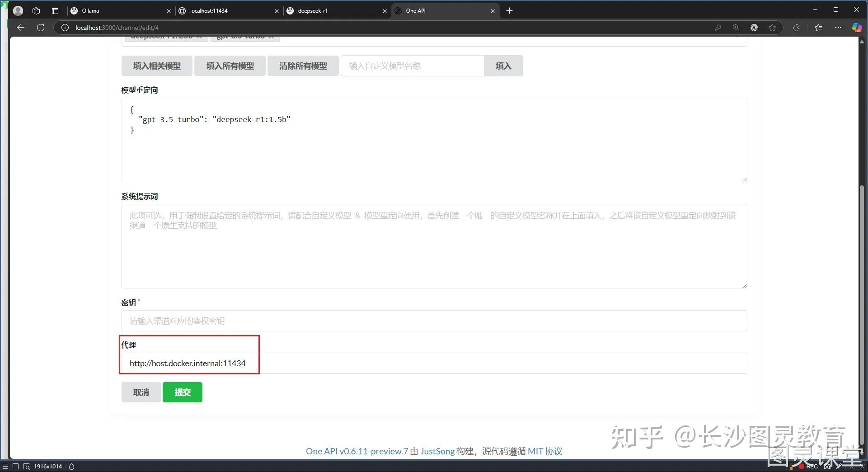Open the Settings and more menu
Image resolution: width=868 pixels, height=472 pixels.
(838, 28)
